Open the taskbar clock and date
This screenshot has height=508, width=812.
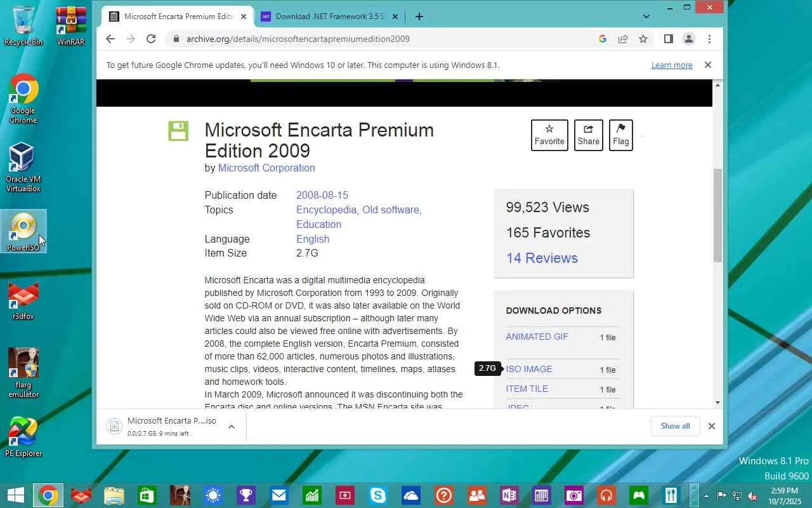tap(785, 495)
